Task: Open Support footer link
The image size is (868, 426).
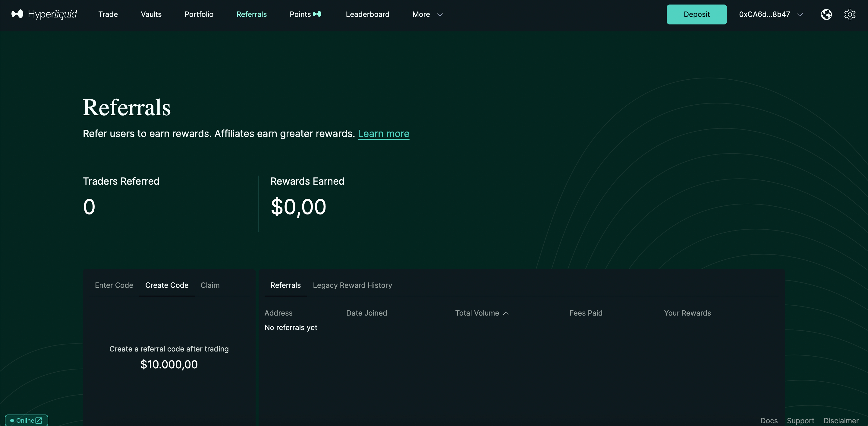Action: 800,420
